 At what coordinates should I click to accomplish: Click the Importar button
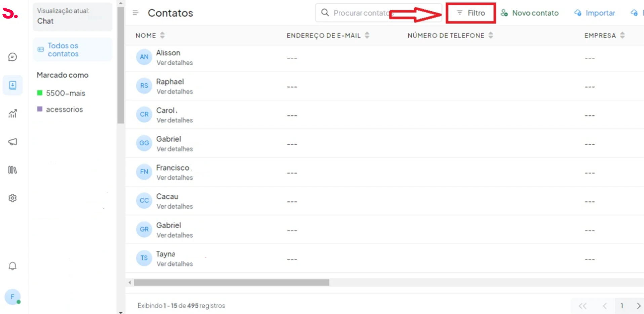click(x=595, y=13)
